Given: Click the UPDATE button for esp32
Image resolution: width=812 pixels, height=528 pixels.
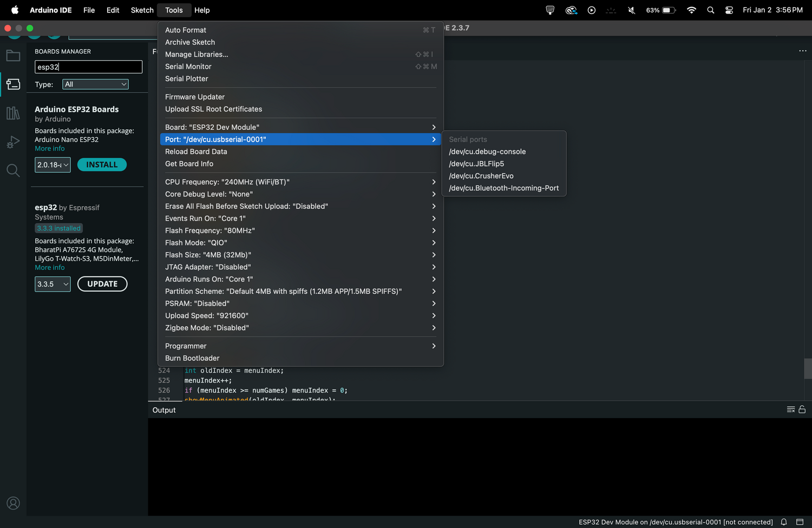Looking at the screenshot, I should 102,284.
